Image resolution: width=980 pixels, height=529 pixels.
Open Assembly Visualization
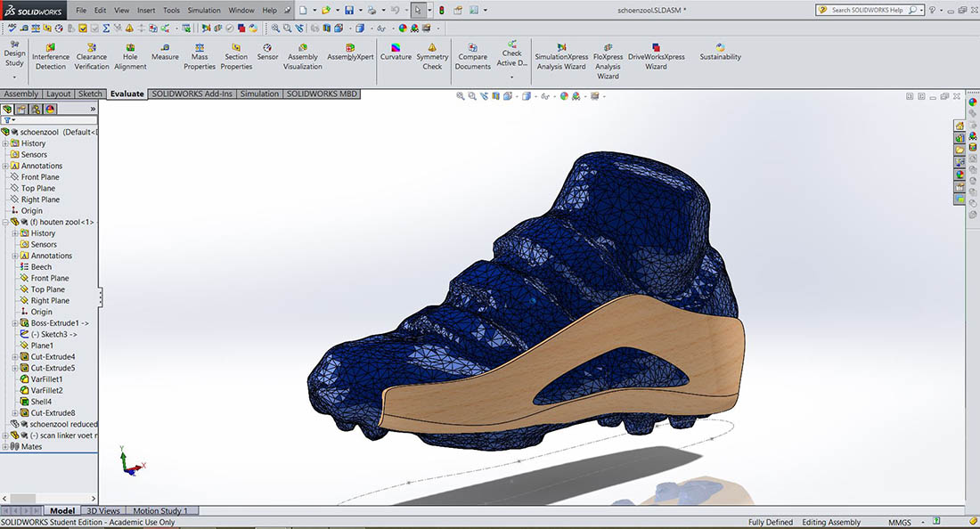coord(303,57)
